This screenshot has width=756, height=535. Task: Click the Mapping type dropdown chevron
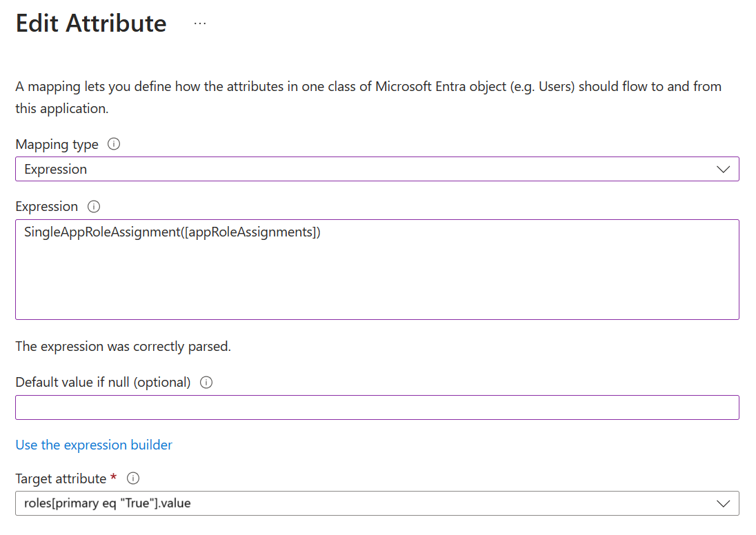[x=723, y=169]
